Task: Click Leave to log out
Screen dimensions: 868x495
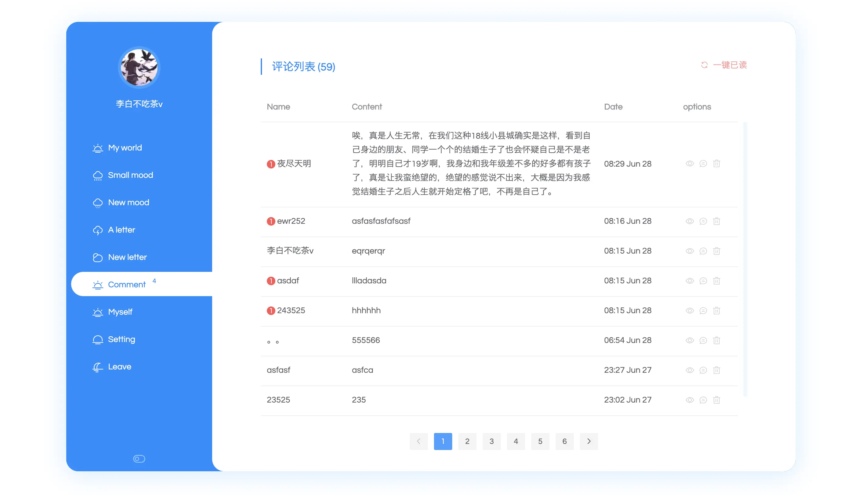Action: tap(112, 367)
